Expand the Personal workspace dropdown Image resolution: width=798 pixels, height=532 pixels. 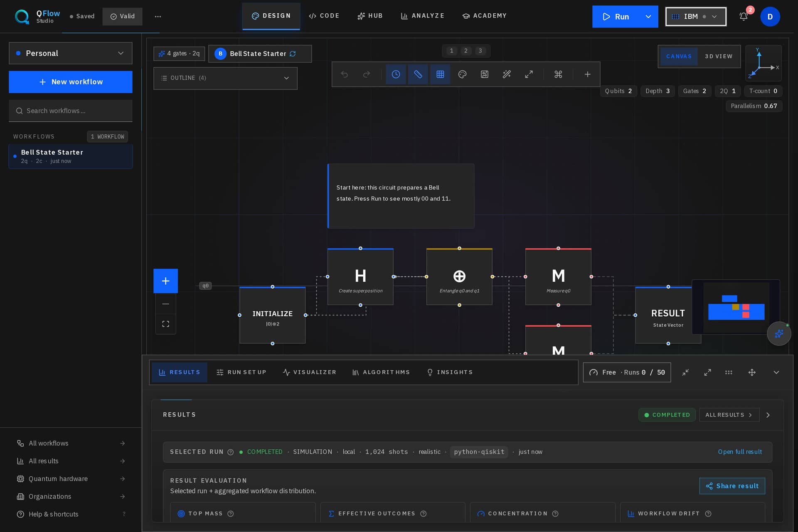71,53
